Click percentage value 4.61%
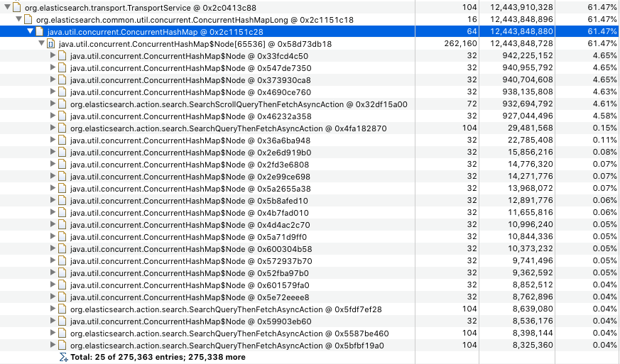 pos(604,104)
